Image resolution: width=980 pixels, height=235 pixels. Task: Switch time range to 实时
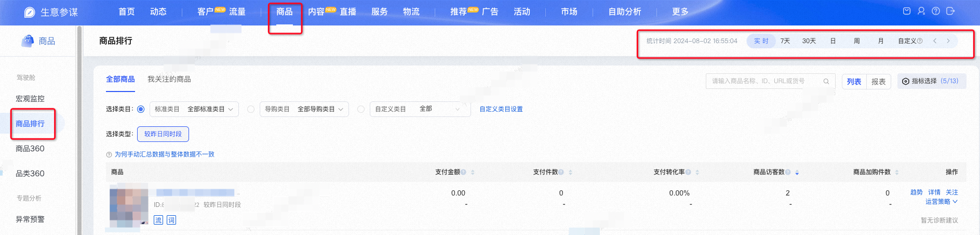click(761, 41)
